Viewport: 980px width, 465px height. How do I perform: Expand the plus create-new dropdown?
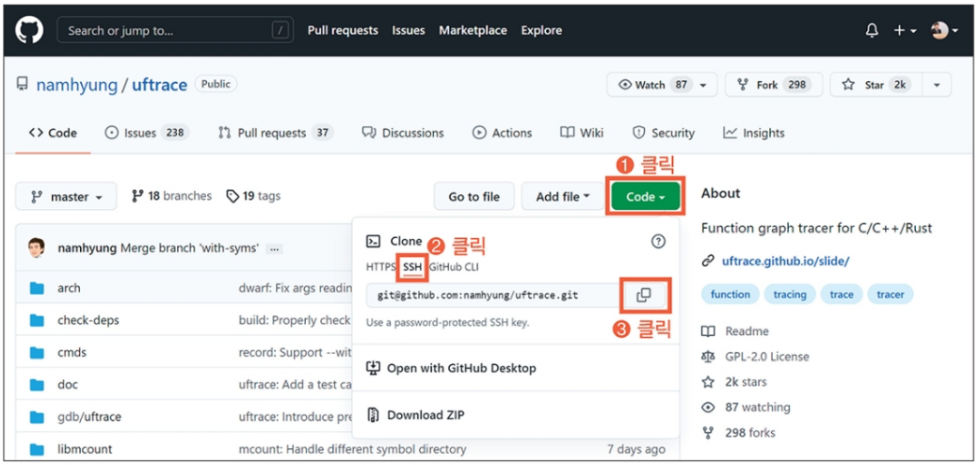[905, 30]
